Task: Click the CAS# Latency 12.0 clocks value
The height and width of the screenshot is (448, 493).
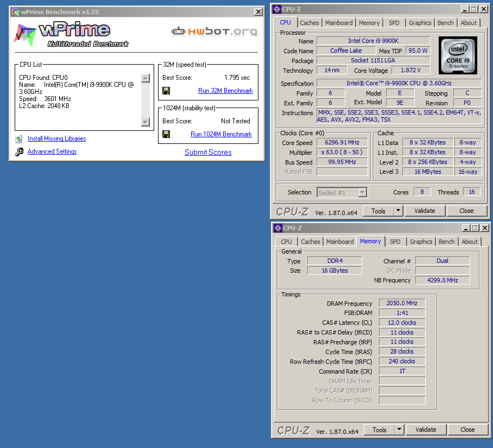Action: [402, 323]
